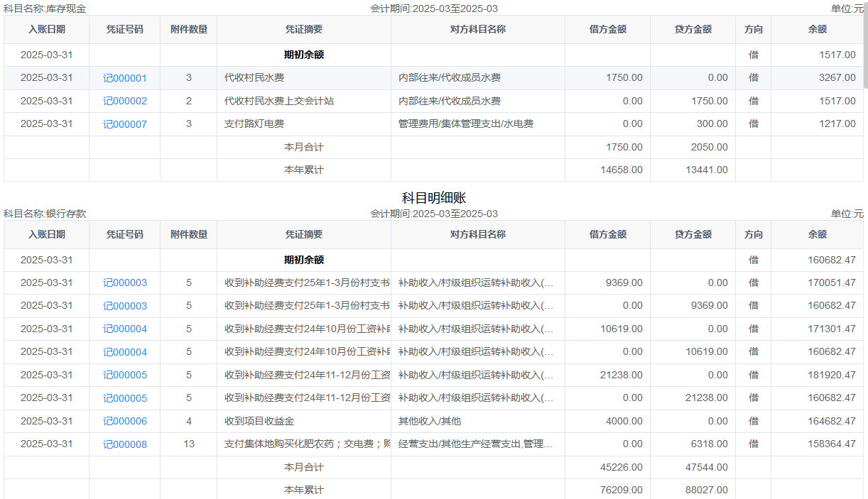Open 记000003 voucher with debit 9369.00
868x499 pixels.
(125, 283)
